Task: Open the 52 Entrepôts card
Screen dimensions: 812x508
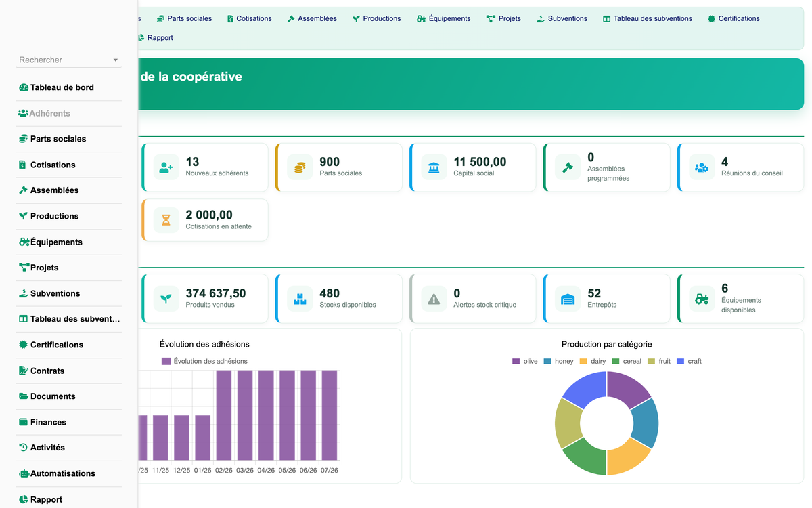Action: click(x=607, y=299)
